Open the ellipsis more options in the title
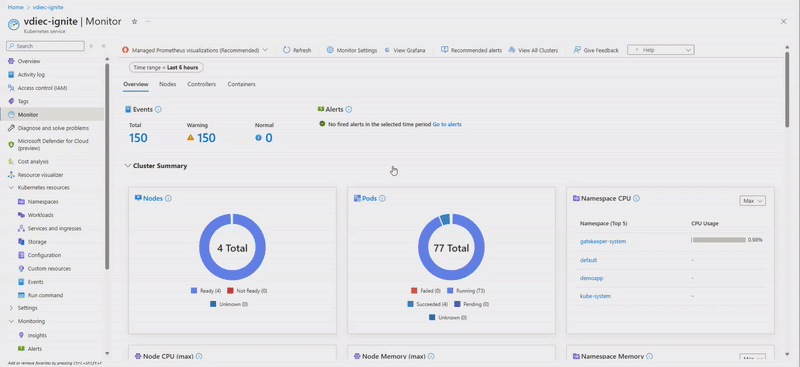 tap(148, 21)
